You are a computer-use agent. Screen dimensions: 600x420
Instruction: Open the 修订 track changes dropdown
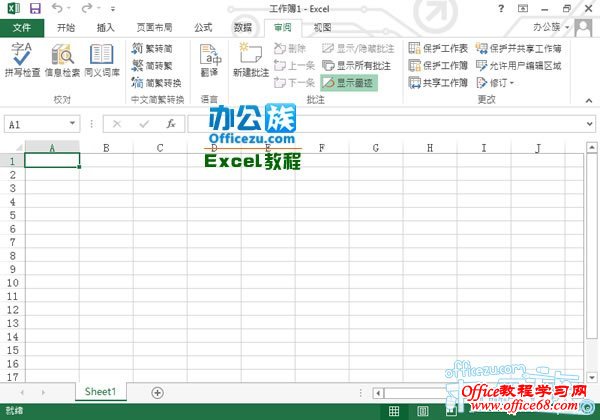(495, 82)
